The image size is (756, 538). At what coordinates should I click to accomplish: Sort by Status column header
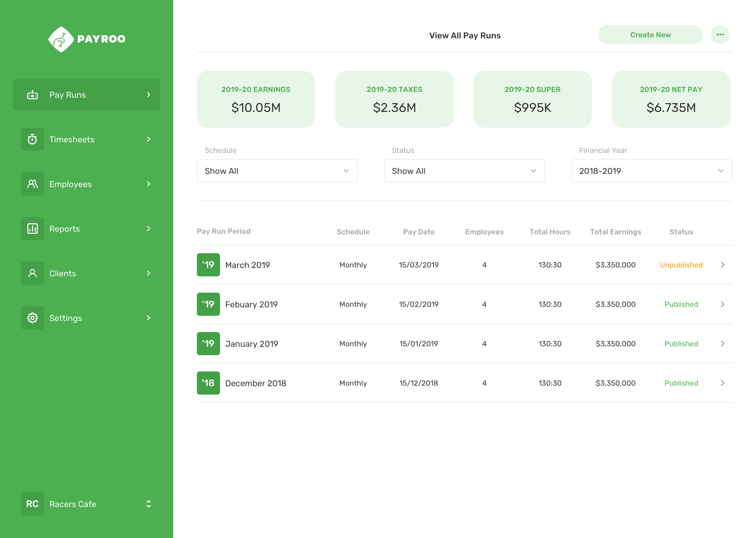click(x=681, y=232)
